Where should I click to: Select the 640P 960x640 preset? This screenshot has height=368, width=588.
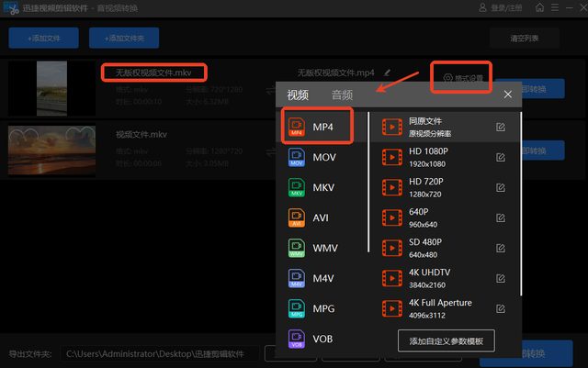pos(445,218)
